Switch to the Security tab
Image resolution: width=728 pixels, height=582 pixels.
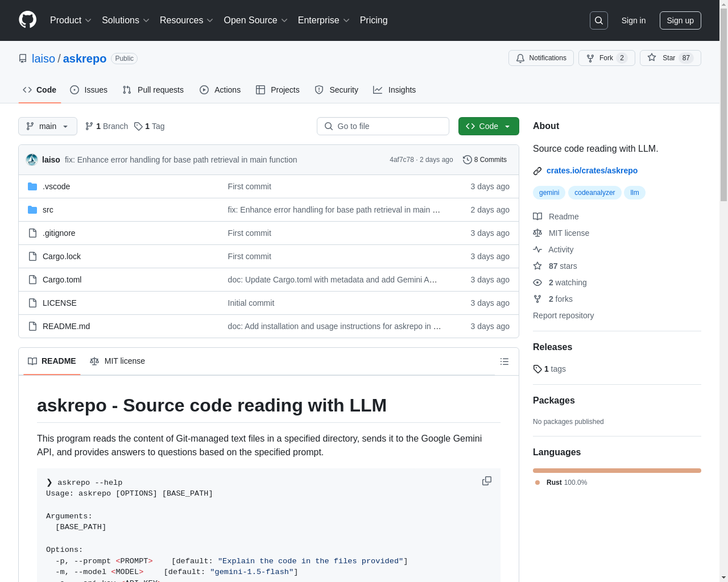(337, 90)
